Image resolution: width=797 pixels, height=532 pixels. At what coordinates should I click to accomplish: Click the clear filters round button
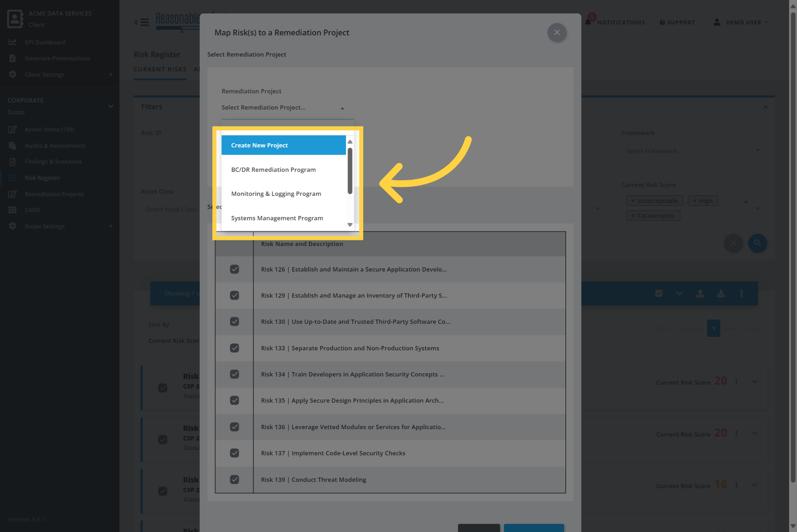[733, 243]
